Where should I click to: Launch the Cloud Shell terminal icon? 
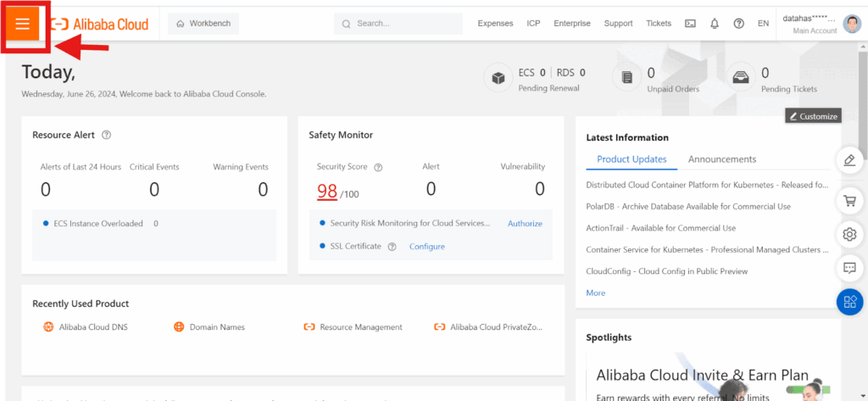click(x=690, y=24)
